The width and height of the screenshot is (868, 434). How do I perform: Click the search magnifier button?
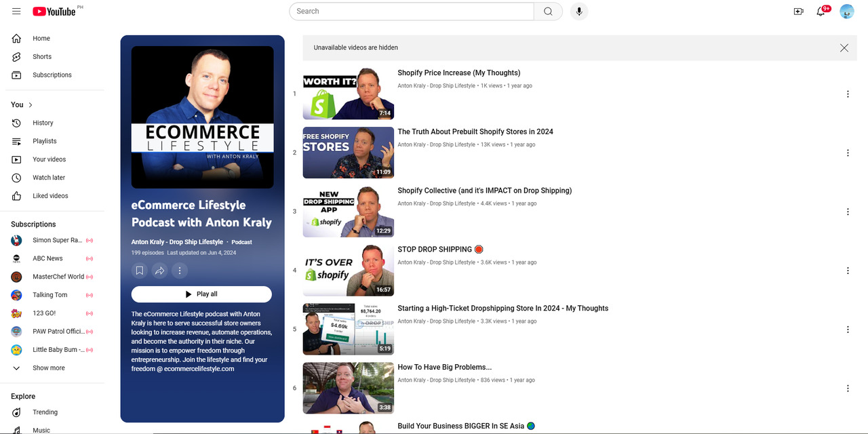tap(548, 12)
